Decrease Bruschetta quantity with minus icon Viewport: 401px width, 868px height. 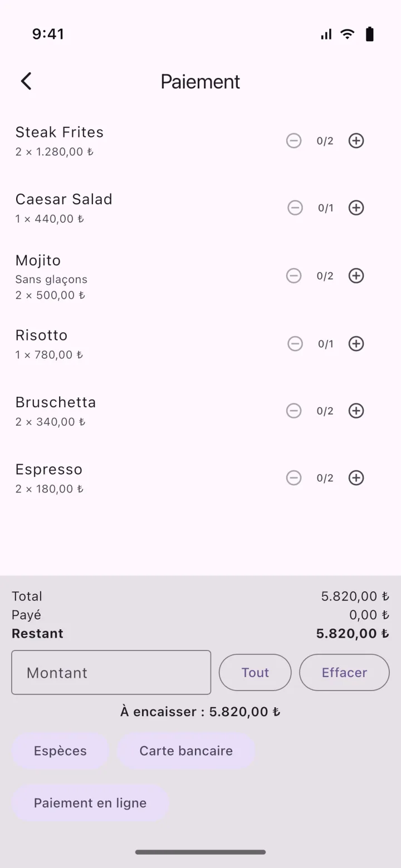point(294,411)
